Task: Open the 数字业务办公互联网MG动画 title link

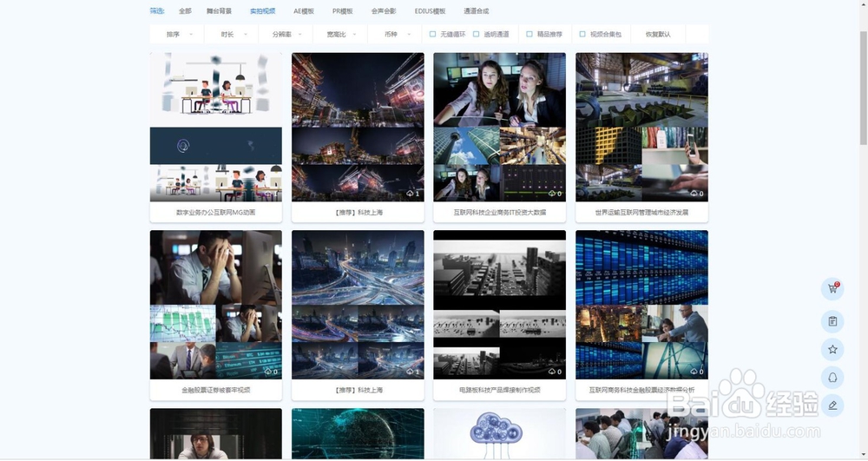Action: [x=216, y=213]
